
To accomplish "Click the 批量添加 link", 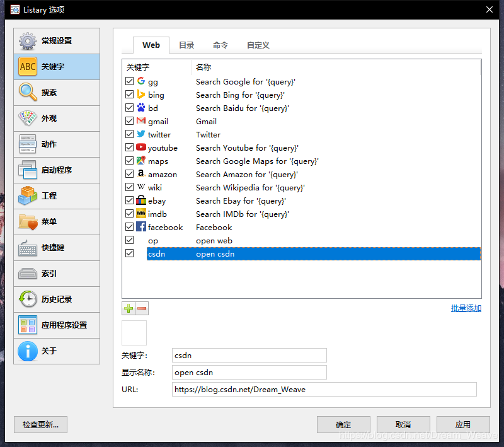I will [x=466, y=308].
